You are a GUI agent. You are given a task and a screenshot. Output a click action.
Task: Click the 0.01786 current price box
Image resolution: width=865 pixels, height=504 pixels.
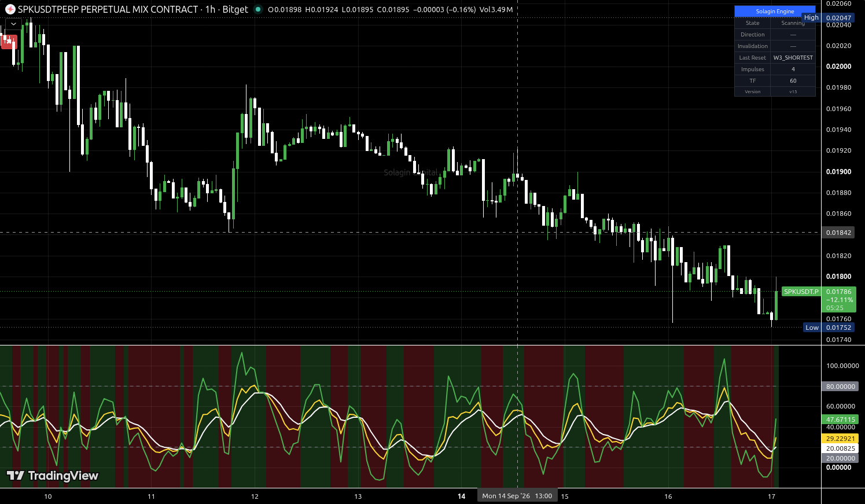pyautogui.click(x=838, y=300)
